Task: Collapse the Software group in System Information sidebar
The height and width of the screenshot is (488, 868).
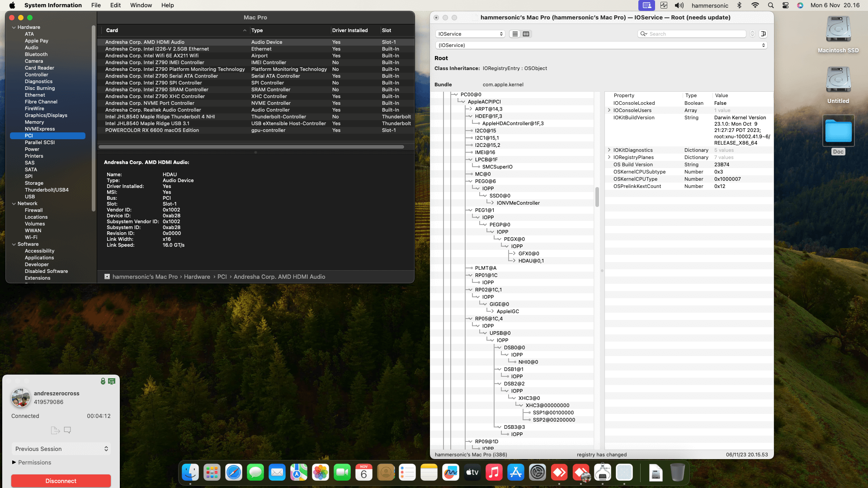Action: [x=14, y=244]
